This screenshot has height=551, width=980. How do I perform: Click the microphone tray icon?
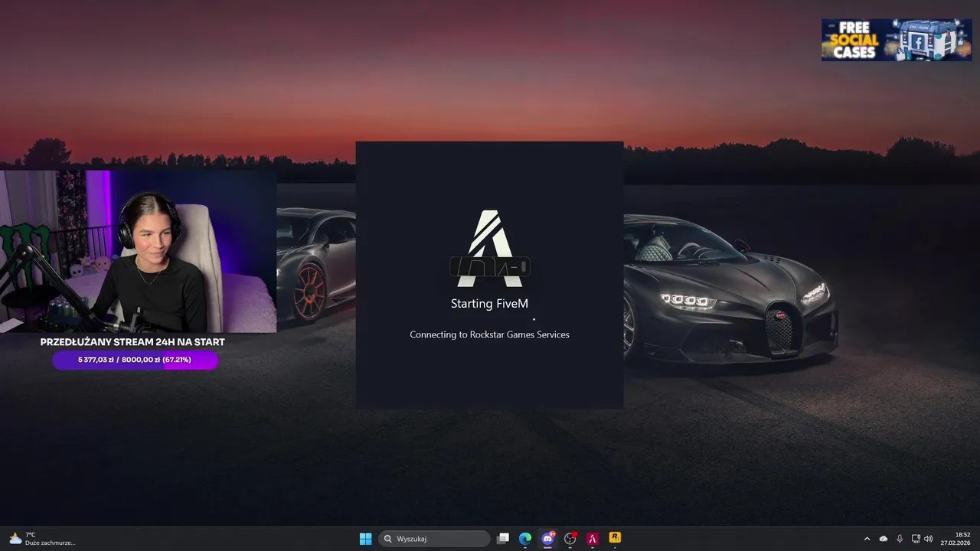(900, 539)
